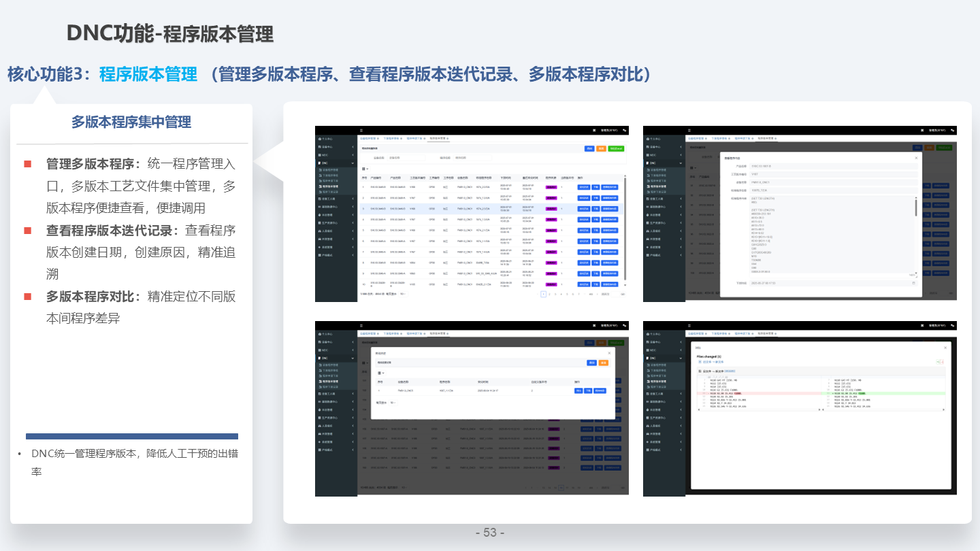
Task: Click 生产资源中心 icon in version list sidebar
Action: coord(320,223)
